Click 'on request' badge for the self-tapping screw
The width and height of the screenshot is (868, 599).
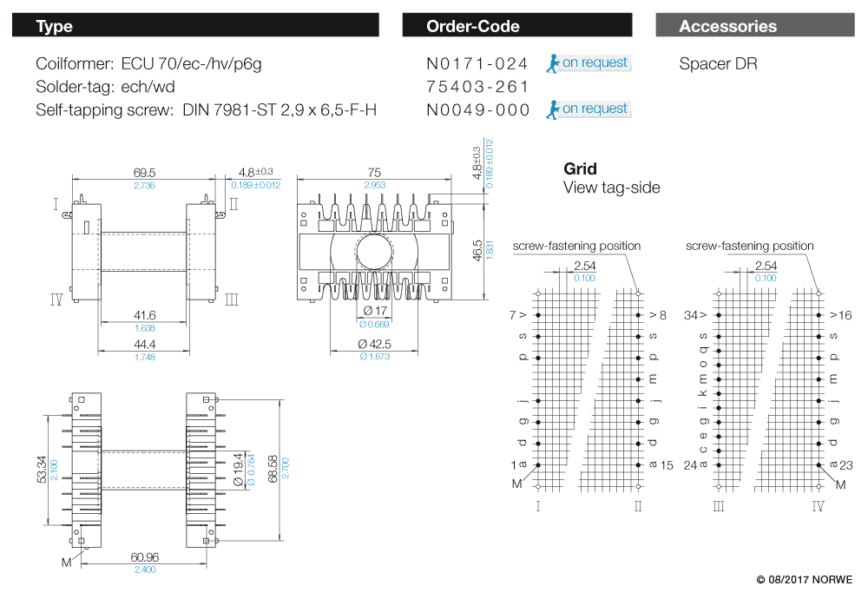594,109
